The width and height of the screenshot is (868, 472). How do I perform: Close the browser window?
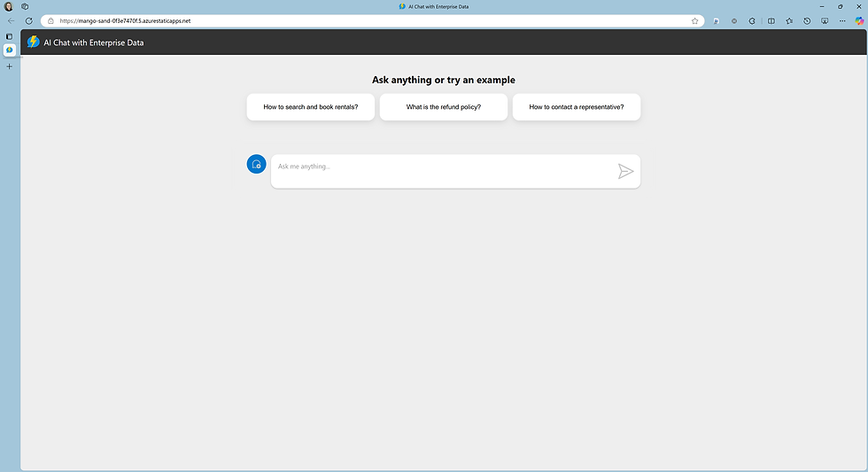859,6
